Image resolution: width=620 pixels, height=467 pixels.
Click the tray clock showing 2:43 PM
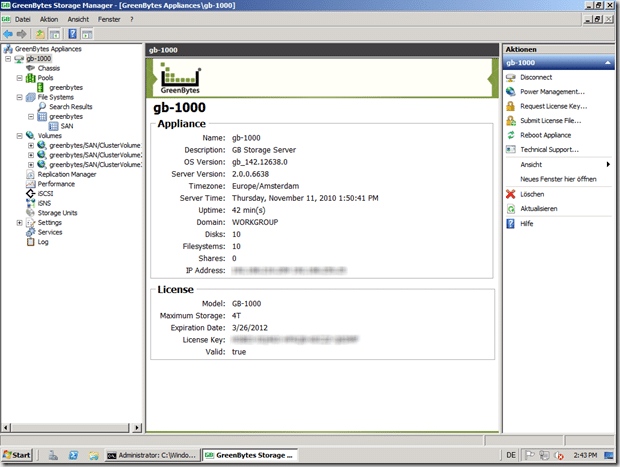(585, 455)
